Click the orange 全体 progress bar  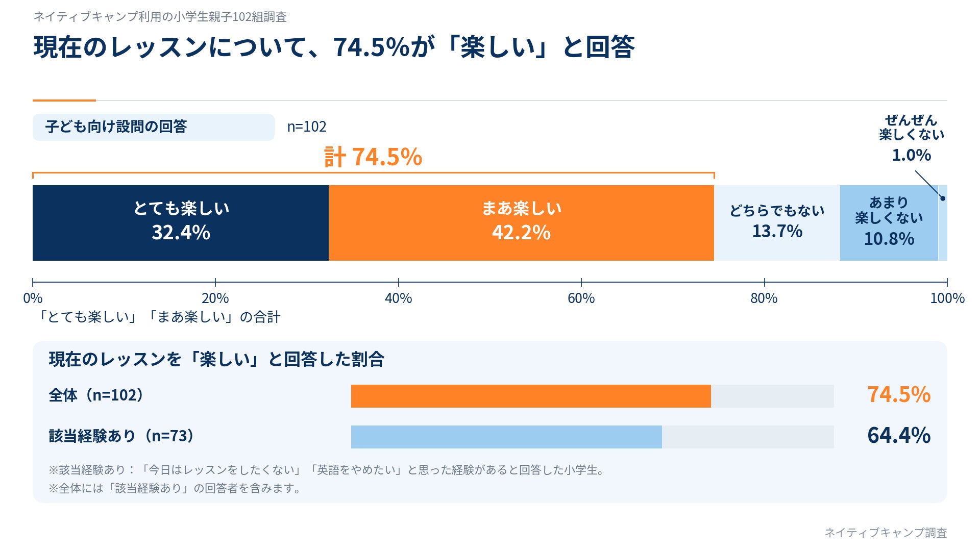531,396
